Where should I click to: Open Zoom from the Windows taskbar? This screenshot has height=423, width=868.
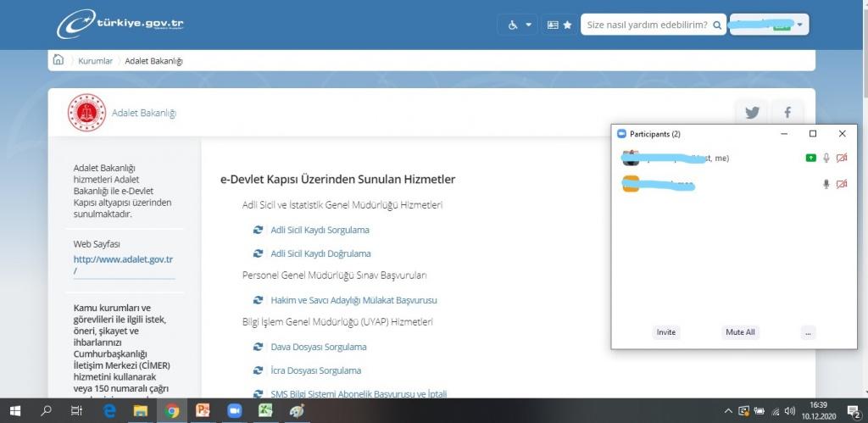[x=234, y=410]
